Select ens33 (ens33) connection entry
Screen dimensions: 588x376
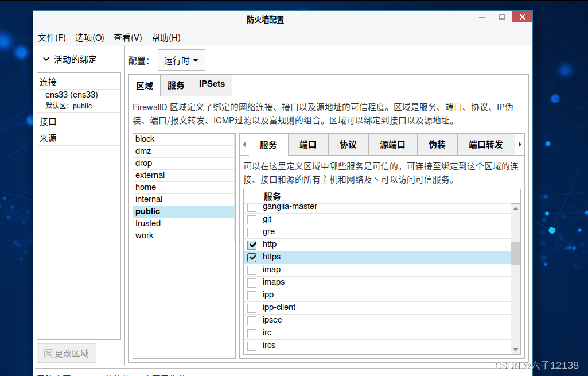79,100
